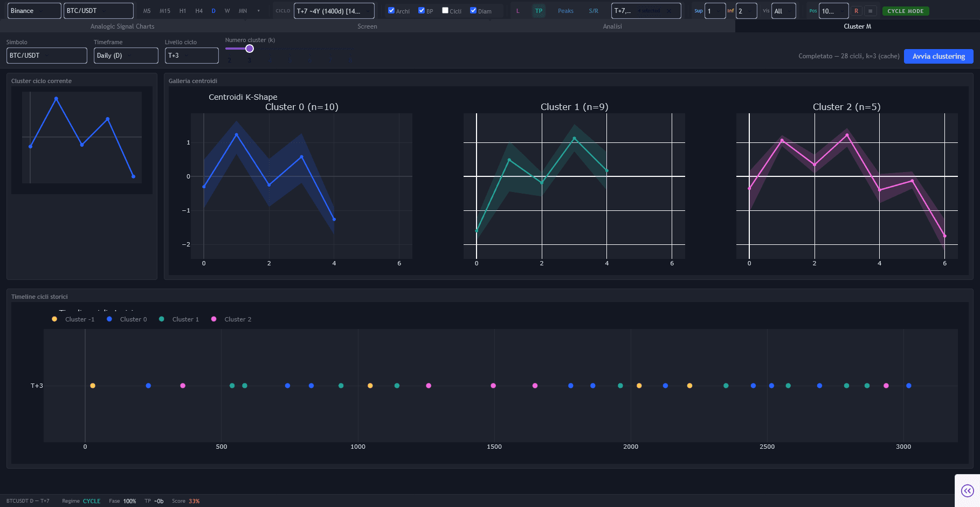This screenshot has height=507, width=980.
Task: Enable the Cicli checkbox
Action: coord(445,10)
